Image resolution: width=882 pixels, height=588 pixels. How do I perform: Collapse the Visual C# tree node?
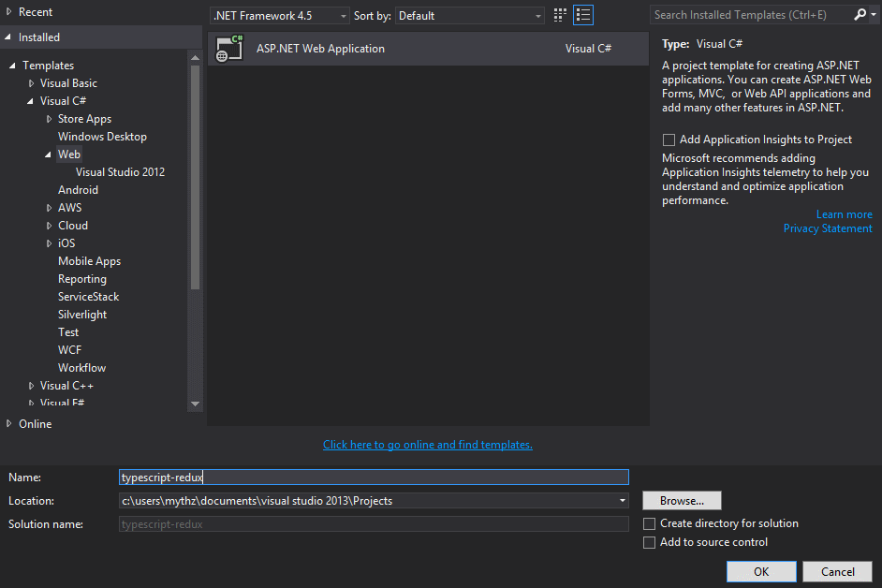(x=32, y=101)
